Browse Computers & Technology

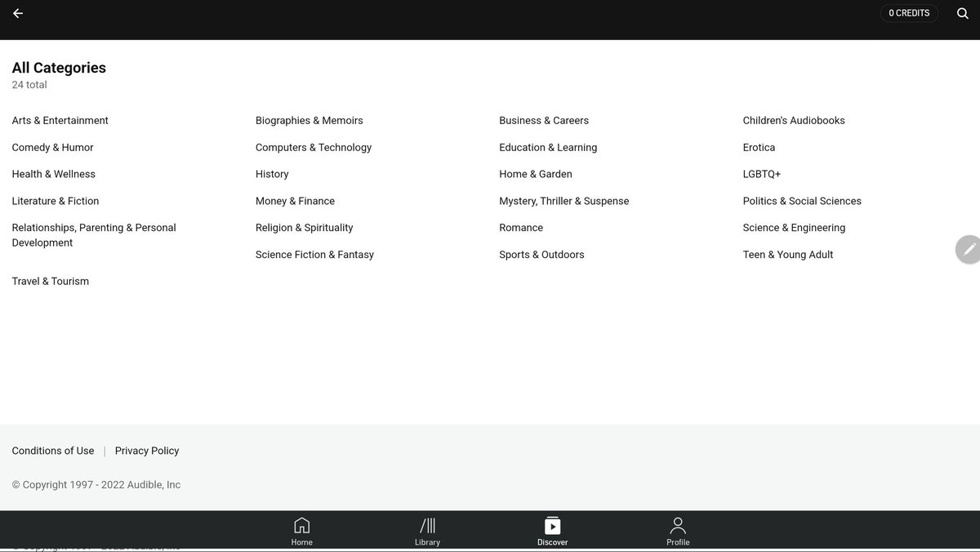coord(314,148)
